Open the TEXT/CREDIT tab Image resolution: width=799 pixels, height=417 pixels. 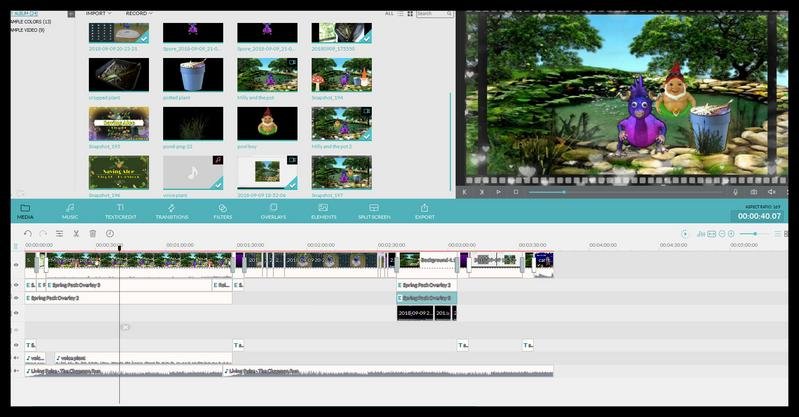121,211
